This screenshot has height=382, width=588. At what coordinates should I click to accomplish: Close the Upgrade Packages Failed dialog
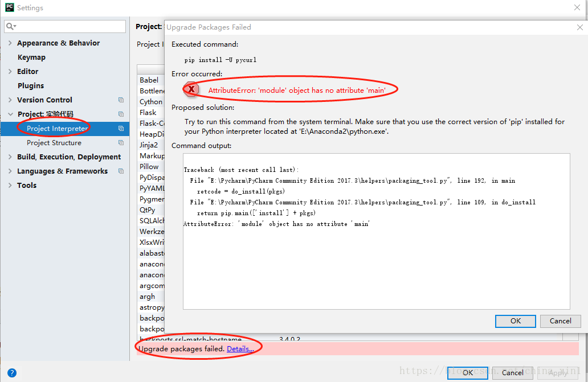coord(580,27)
